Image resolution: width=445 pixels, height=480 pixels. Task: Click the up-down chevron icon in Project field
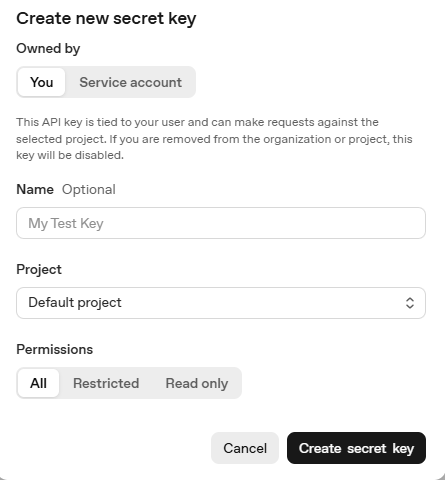point(410,303)
